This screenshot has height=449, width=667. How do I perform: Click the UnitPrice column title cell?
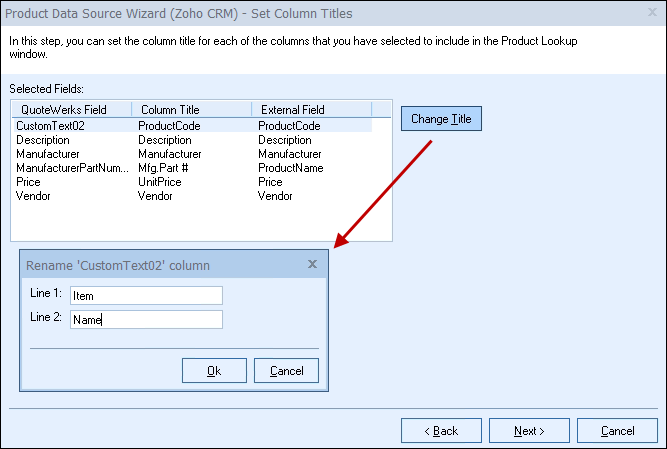(162, 183)
